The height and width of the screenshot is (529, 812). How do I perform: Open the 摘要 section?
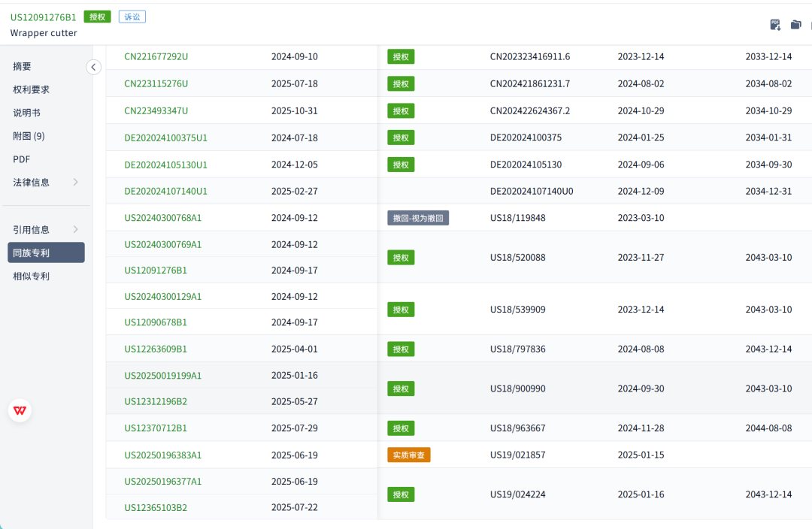point(23,66)
